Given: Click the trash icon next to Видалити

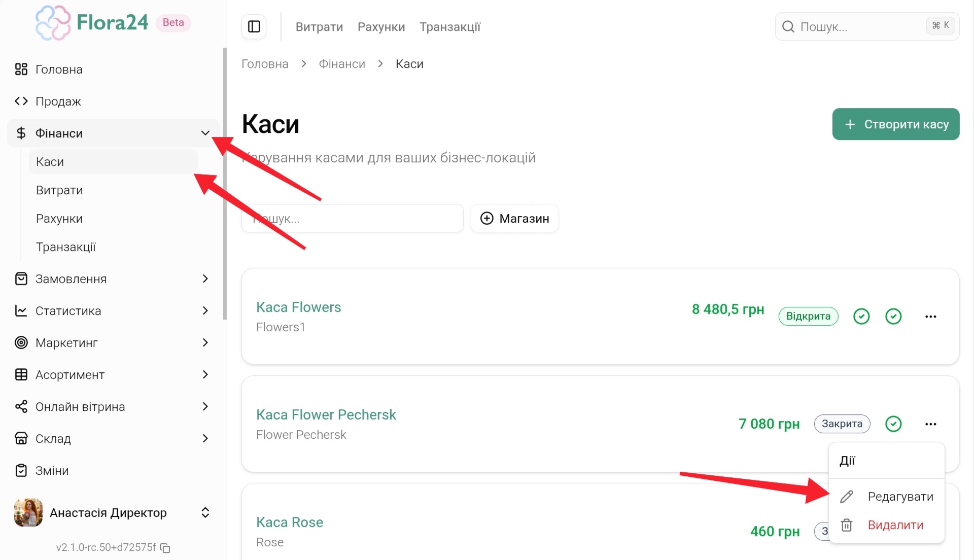Looking at the screenshot, I should pyautogui.click(x=847, y=525).
